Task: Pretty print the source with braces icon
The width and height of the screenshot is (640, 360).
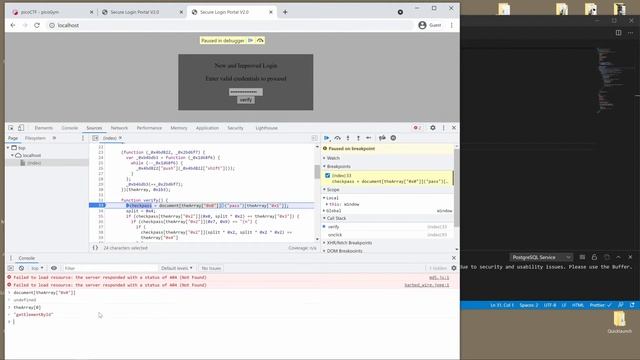Action: click(95, 248)
